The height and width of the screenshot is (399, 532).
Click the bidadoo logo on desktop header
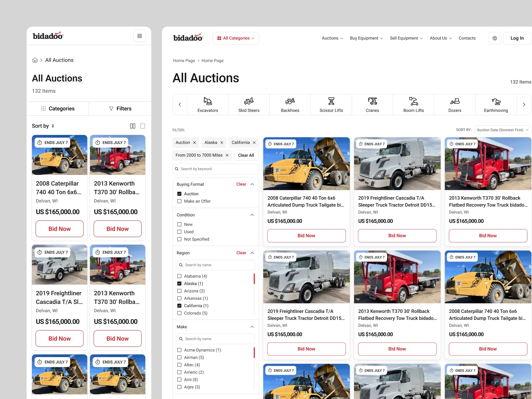click(x=188, y=38)
